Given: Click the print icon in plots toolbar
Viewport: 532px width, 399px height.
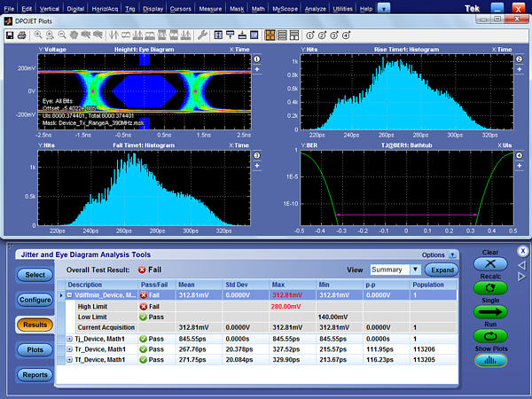Looking at the screenshot, I should [x=21, y=35].
